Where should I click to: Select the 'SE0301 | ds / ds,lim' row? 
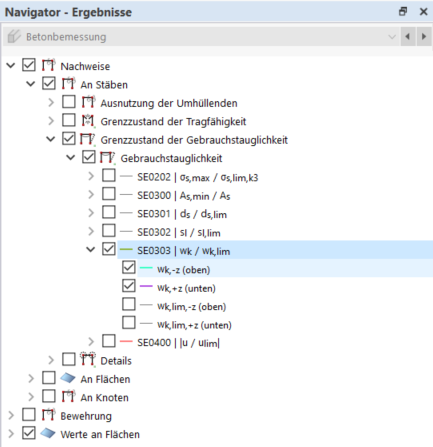(x=182, y=213)
